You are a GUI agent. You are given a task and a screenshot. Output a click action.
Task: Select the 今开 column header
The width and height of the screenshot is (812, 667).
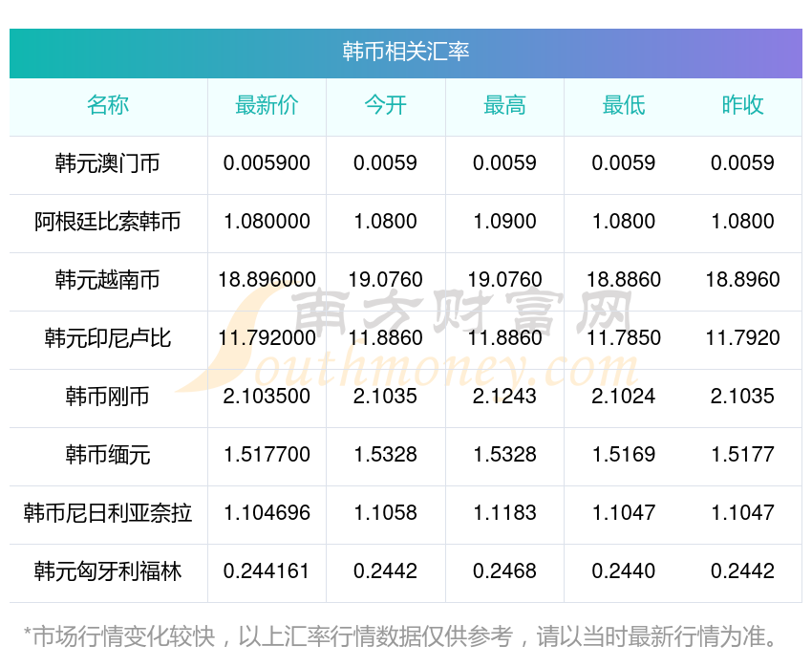click(x=385, y=105)
